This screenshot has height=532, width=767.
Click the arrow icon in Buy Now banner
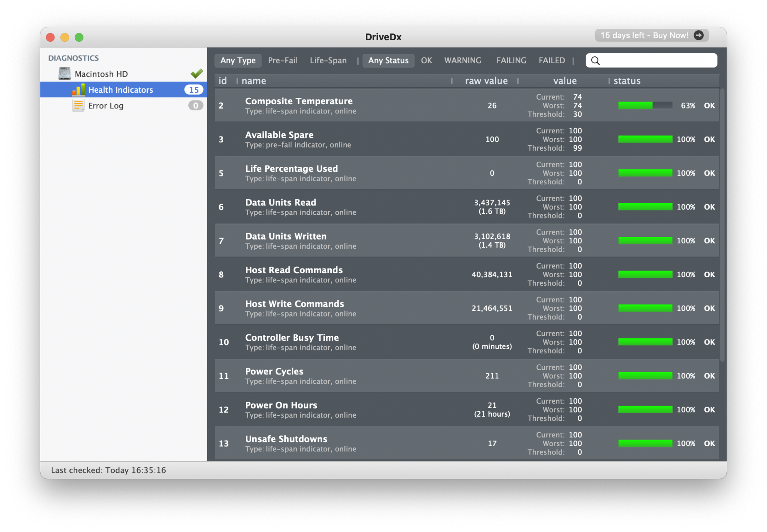point(699,35)
